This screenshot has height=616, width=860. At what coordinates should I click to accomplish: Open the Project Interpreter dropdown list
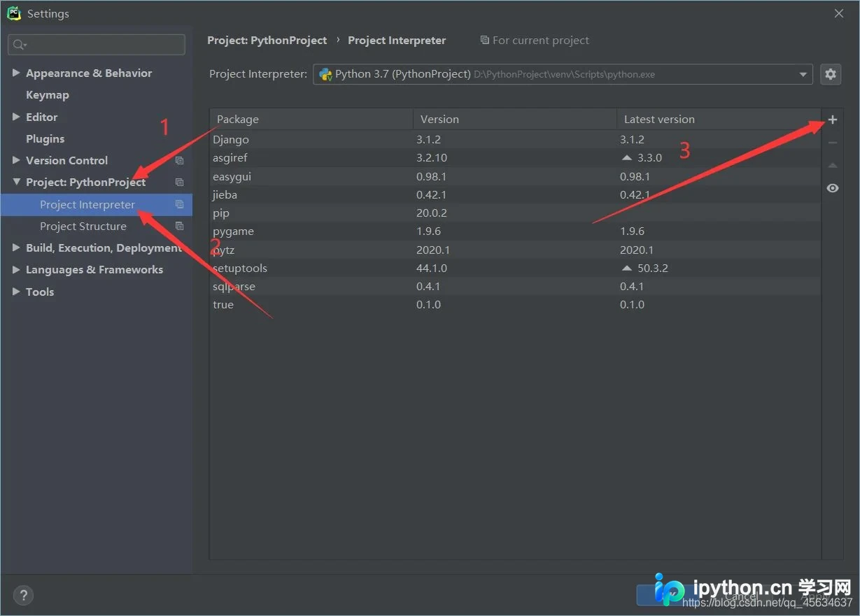coord(803,74)
